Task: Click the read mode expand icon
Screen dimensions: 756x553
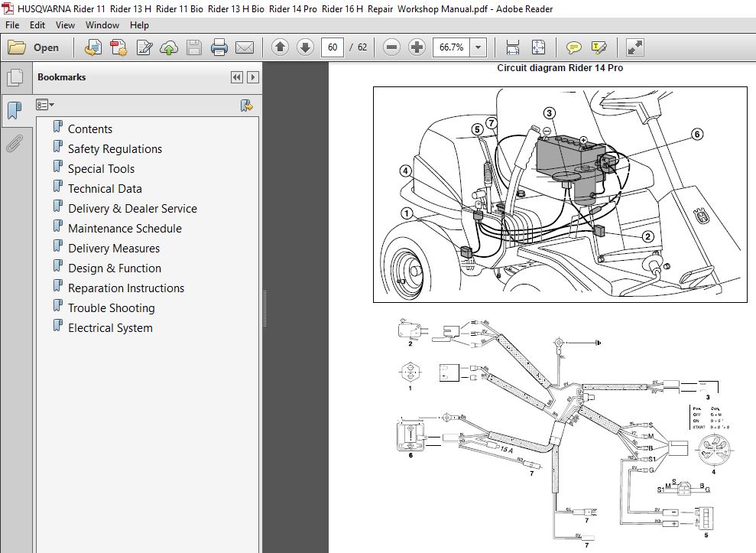Action: coord(634,47)
